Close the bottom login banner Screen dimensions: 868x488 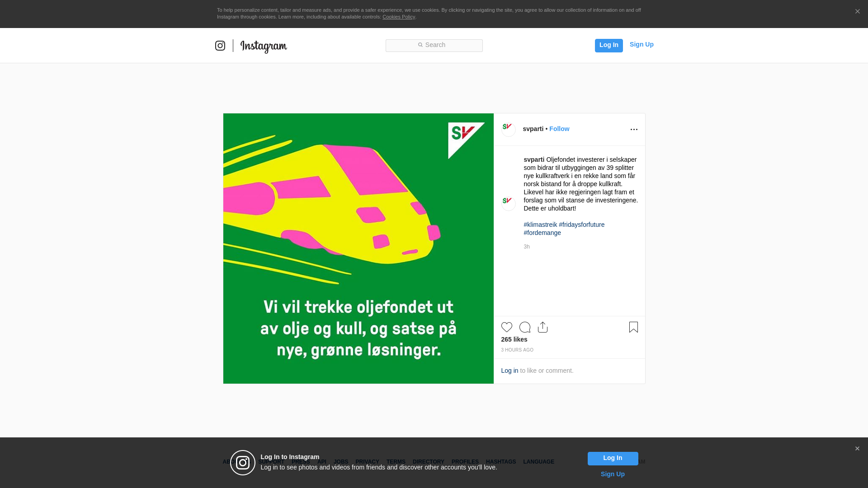coord(857,449)
